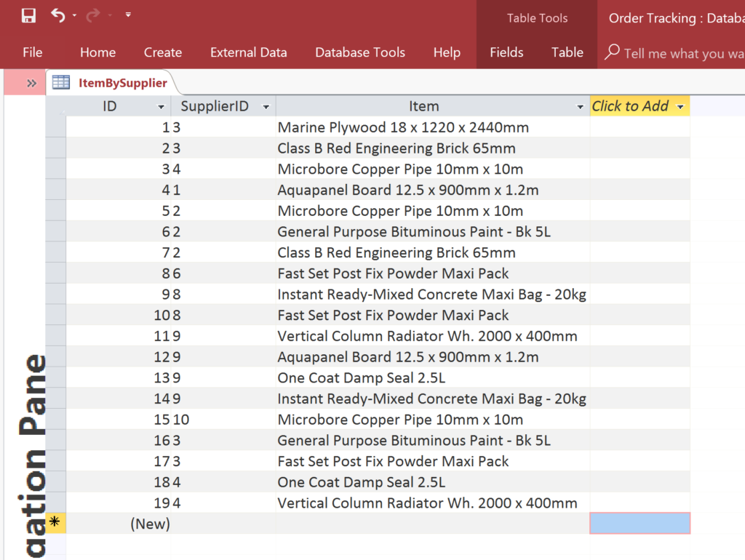Image resolution: width=745 pixels, height=560 pixels.
Task: Click General Purpose Bituminous Paint in row 6
Action: pyautogui.click(x=433, y=232)
